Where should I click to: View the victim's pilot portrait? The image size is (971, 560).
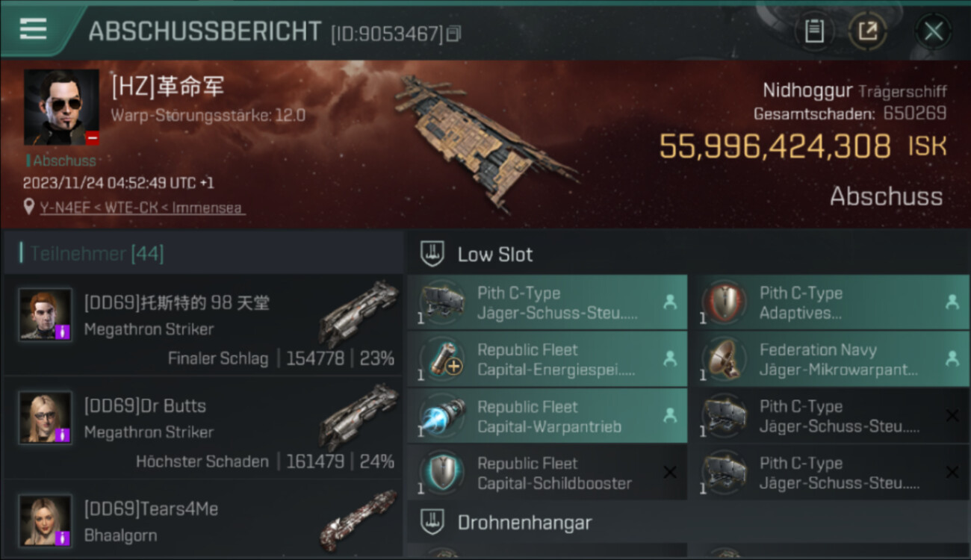(61, 108)
